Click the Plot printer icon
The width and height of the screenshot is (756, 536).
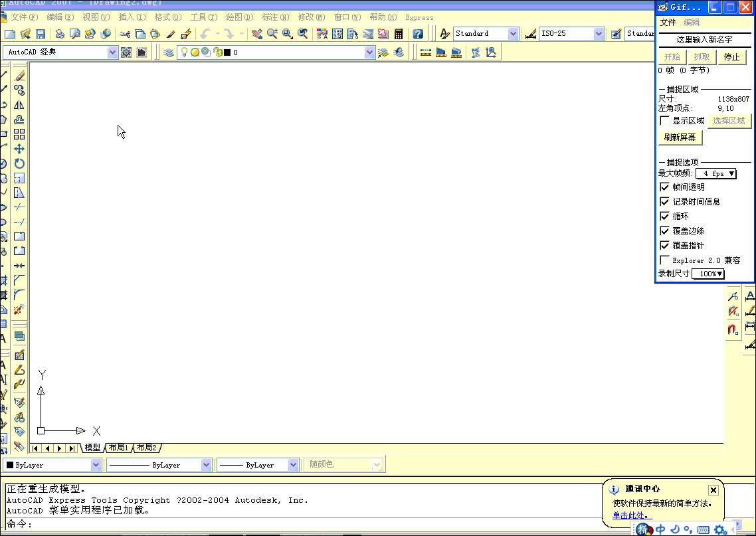pos(60,34)
